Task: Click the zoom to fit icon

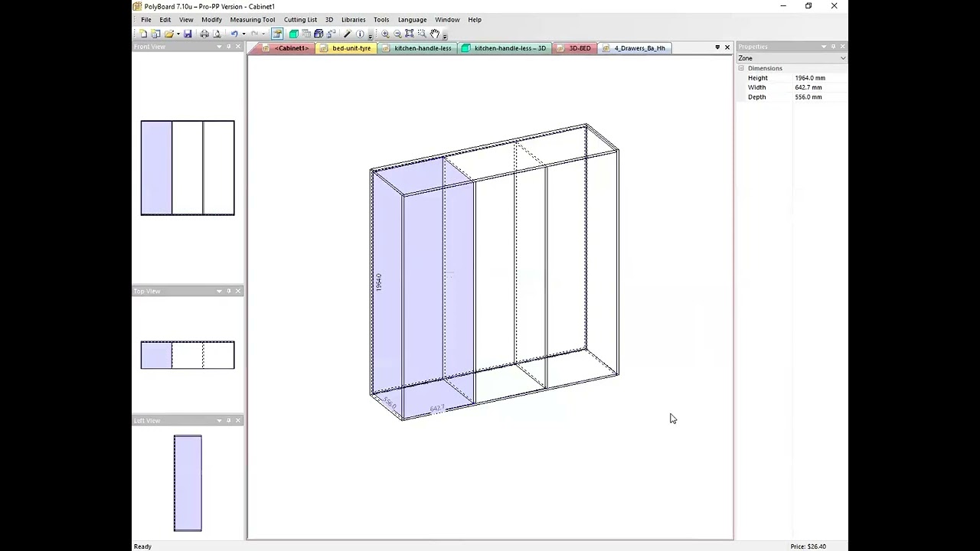Action: click(410, 34)
